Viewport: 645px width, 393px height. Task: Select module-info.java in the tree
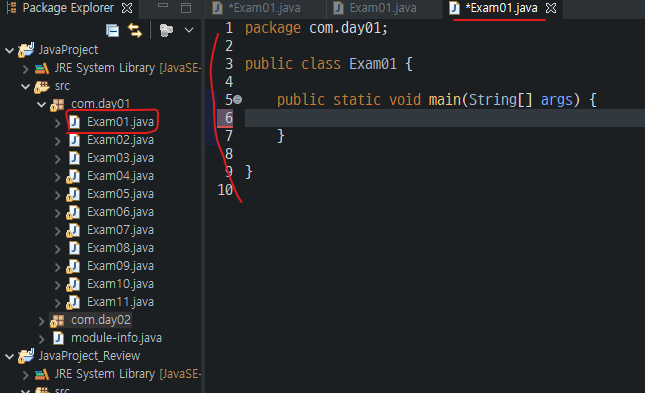pos(116,338)
